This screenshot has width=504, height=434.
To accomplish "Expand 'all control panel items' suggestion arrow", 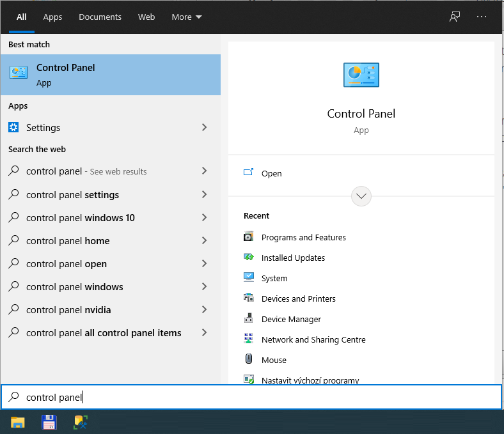I will point(204,332).
